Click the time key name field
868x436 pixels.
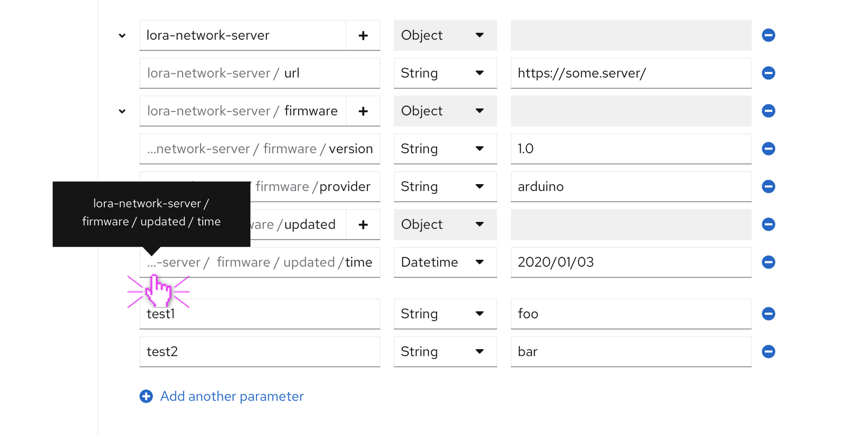260,262
